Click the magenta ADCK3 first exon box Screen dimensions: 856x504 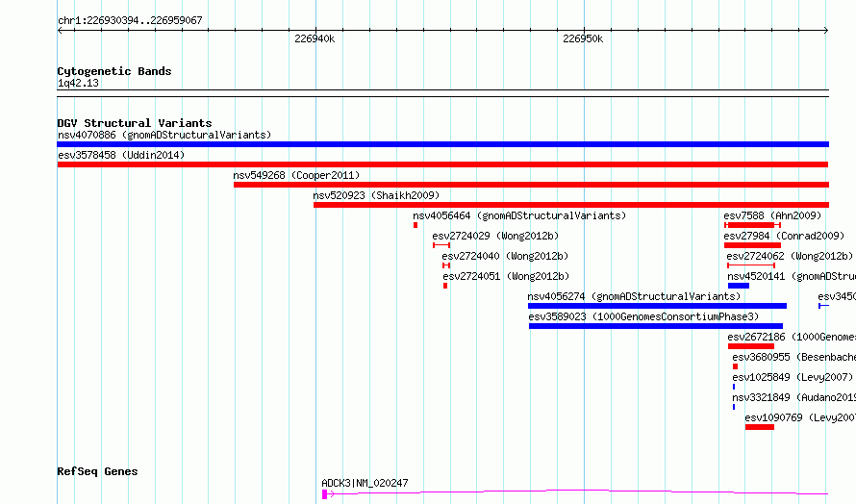[325, 494]
